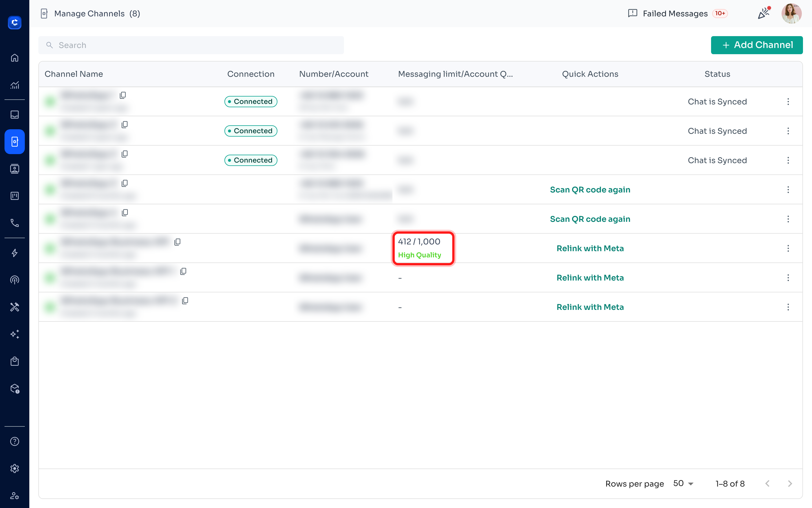Open more options for second Connected row
Image resolution: width=812 pixels, height=508 pixels.
788,131
